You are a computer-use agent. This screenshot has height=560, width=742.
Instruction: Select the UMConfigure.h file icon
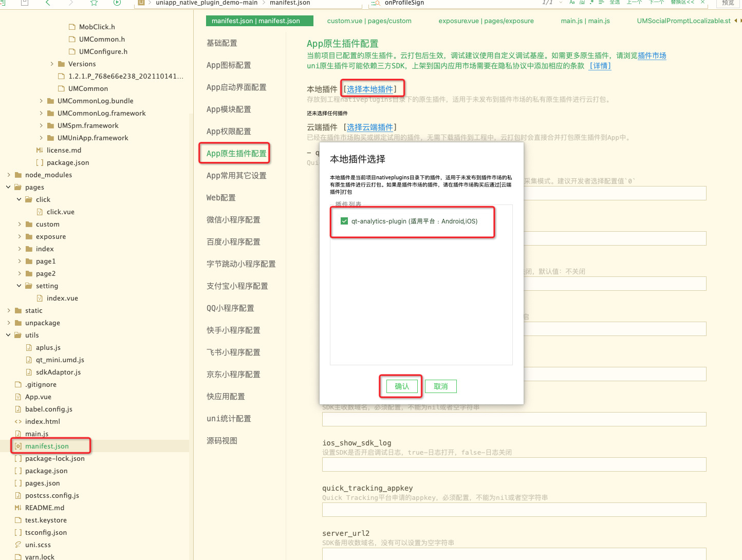[x=72, y=51]
